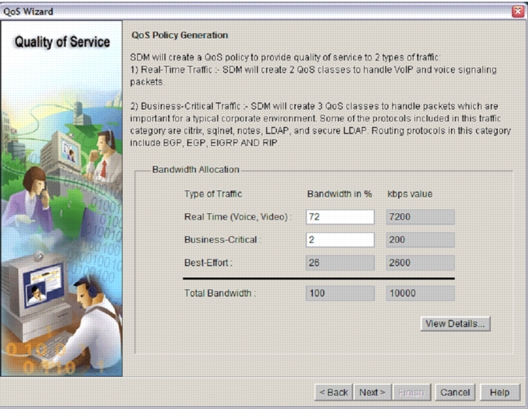
Task: Select the Real Time bandwidth percent field
Action: [340, 217]
